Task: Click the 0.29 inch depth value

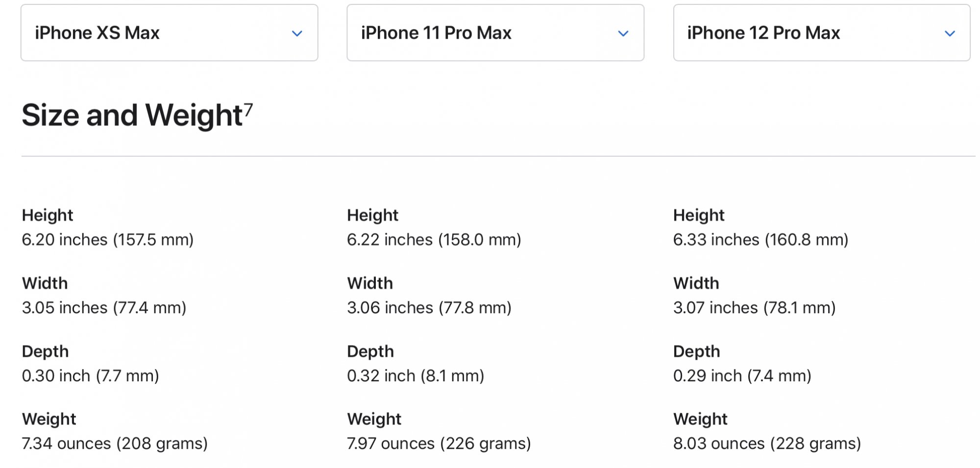Action: [742, 376]
